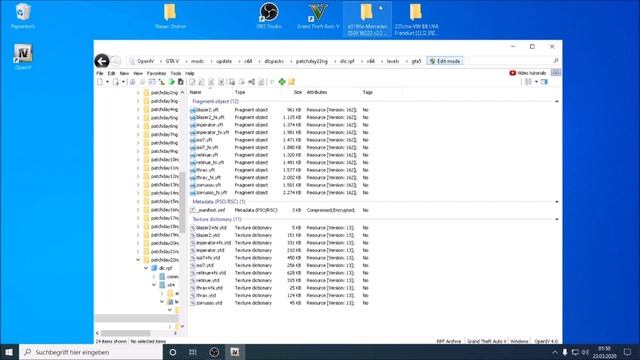The width and height of the screenshot is (640, 360).
Task: Open the Favorites menu
Action: 156,73
